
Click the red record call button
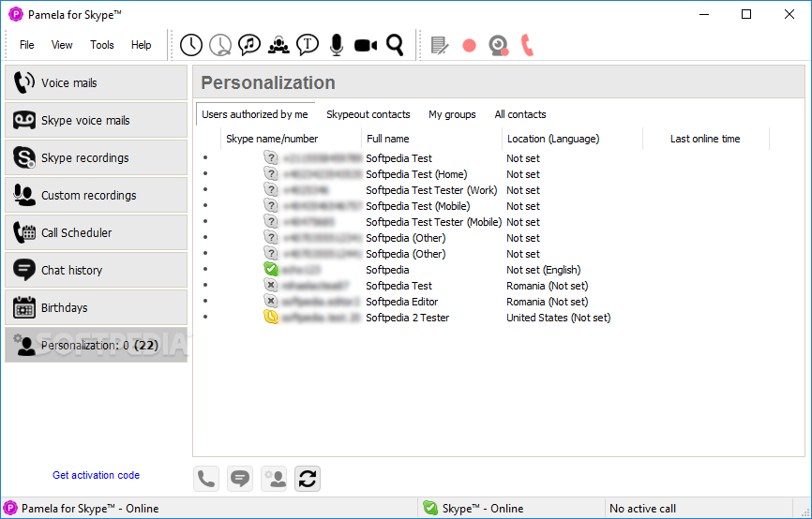click(x=469, y=46)
